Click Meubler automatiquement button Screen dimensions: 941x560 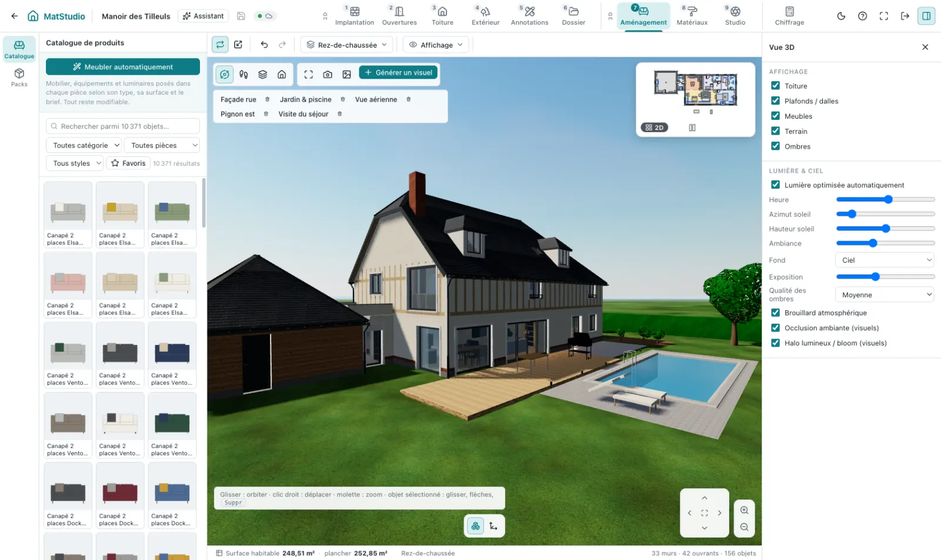tap(123, 67)
